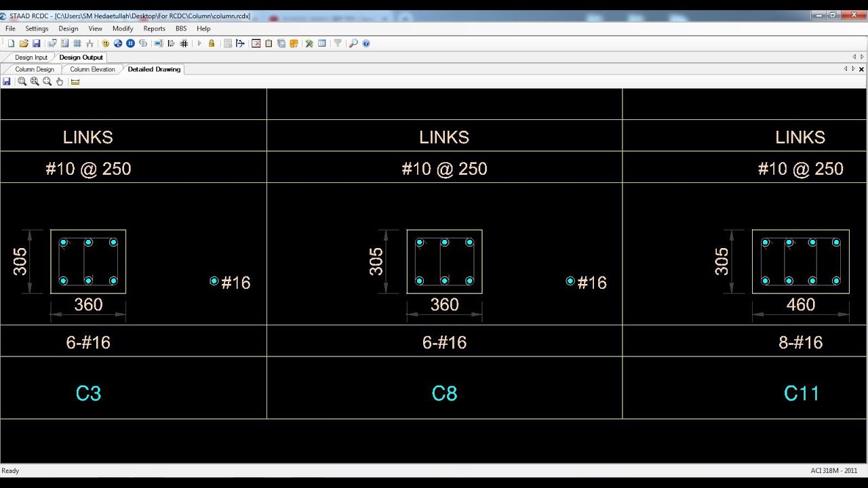Open the View menu
The image size is (868, 488).
pyautogui.click(x=96, y=28)
